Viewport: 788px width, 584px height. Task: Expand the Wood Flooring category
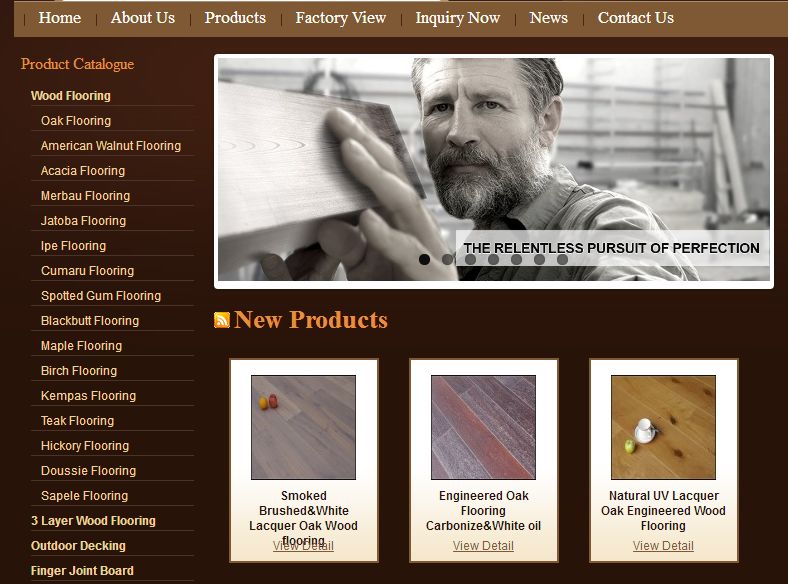[71, 95]
